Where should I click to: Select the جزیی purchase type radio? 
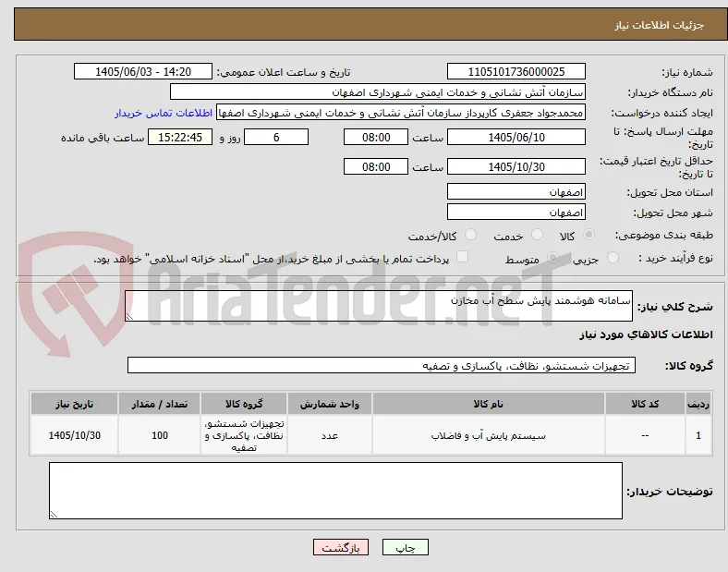click(x=613, y=257)
